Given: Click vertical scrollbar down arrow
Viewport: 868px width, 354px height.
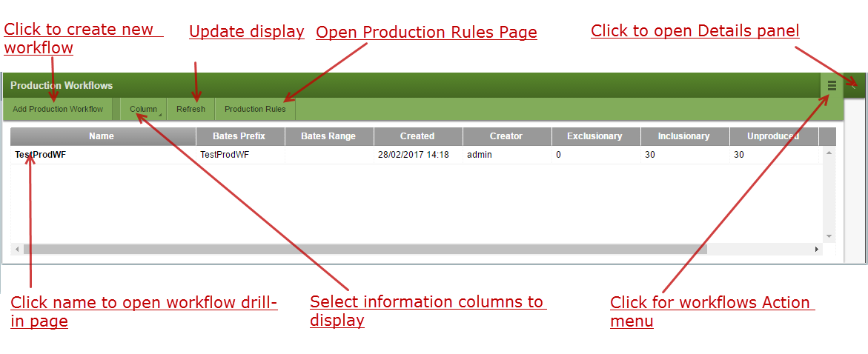Looking at the screenshot, I should tap(829, 236).
